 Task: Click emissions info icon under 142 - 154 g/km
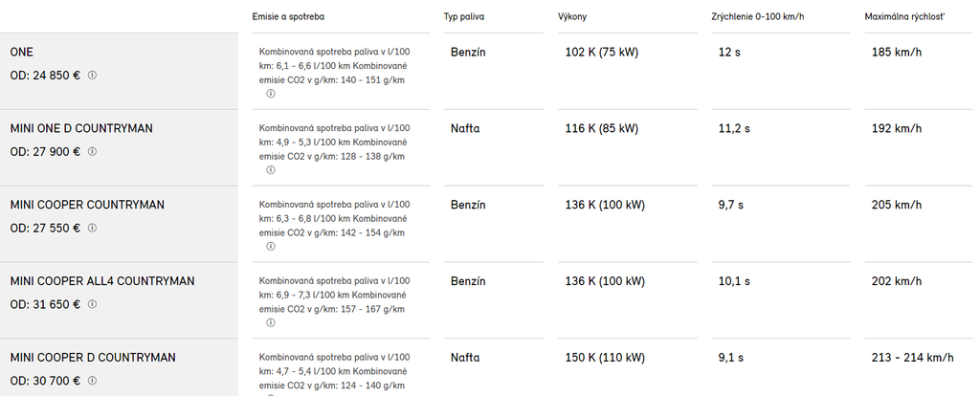tap(271, 247)
